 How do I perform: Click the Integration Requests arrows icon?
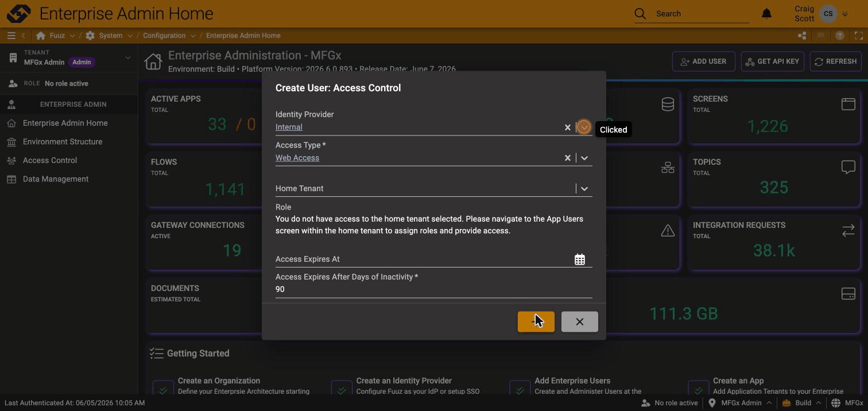tap(848, 230)
